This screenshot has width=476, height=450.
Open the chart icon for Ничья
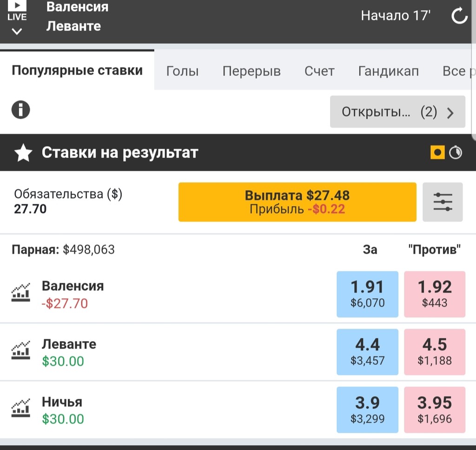coord(20,408)
